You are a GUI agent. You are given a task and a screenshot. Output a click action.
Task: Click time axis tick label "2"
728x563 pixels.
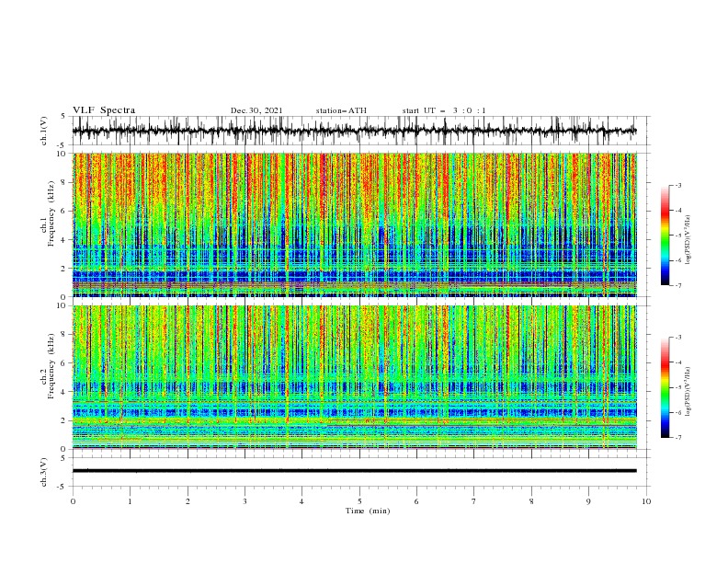coord(188,501)
